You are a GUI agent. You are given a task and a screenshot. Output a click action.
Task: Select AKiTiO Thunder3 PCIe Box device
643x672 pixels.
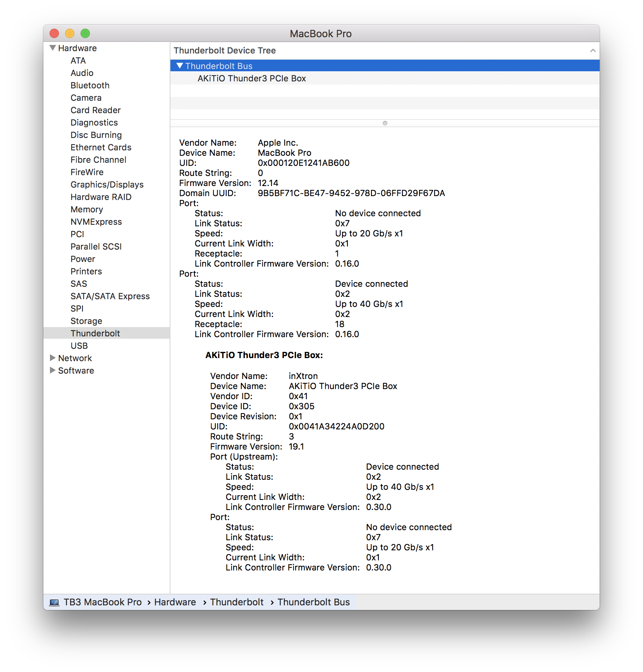tap(251, 79)
